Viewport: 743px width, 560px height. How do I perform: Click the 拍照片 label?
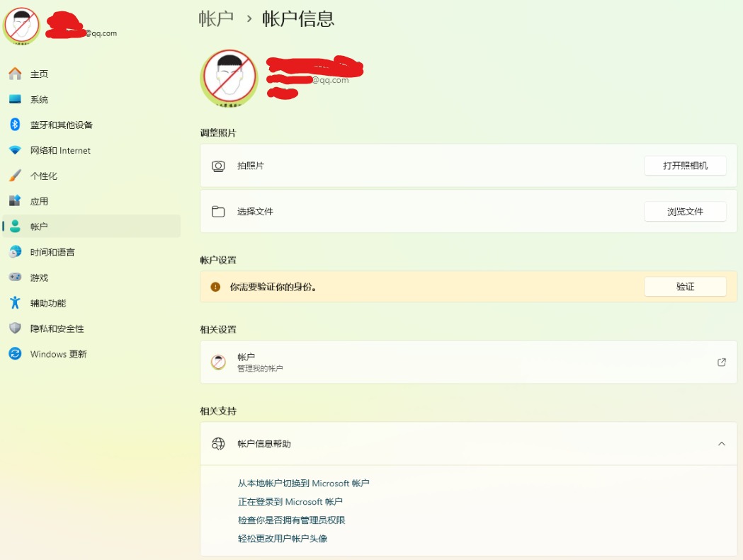tap(251, 166)
